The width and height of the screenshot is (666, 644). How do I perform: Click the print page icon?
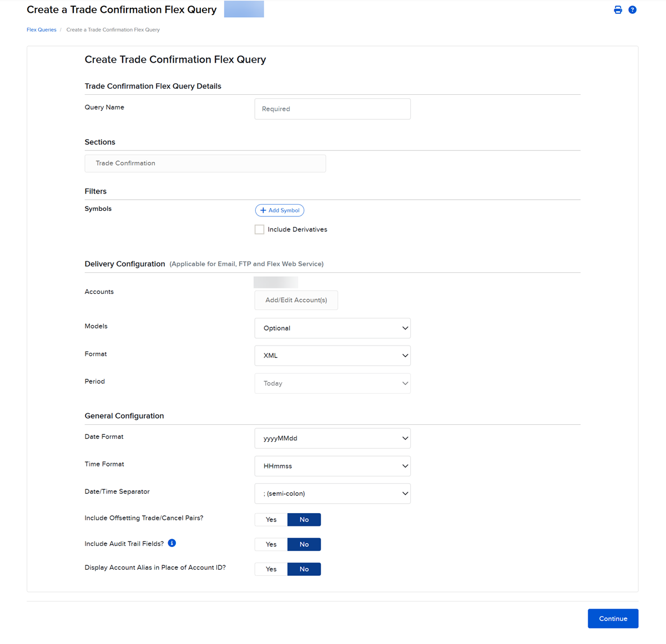click(618, 10)
